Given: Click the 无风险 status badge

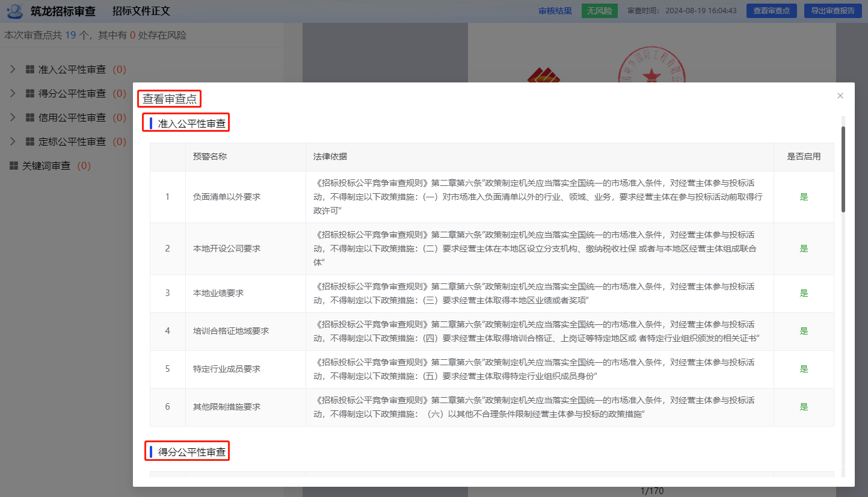Looking at the screenshot, I should point(599,11).
